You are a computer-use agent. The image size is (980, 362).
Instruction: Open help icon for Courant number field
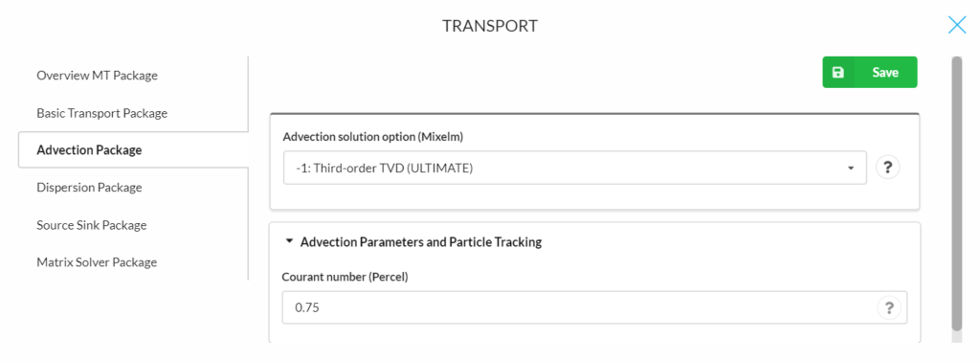tap(889, 307)
